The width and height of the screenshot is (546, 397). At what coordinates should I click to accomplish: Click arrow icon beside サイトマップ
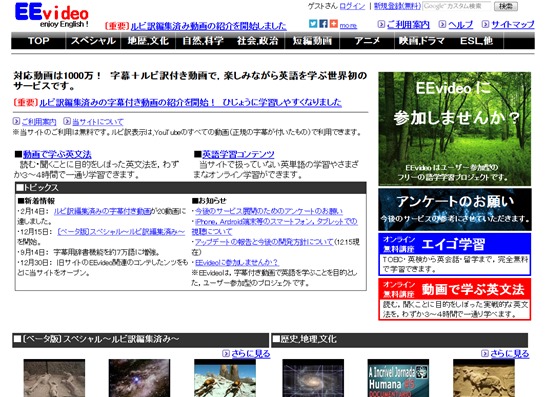tap(485, 24)
